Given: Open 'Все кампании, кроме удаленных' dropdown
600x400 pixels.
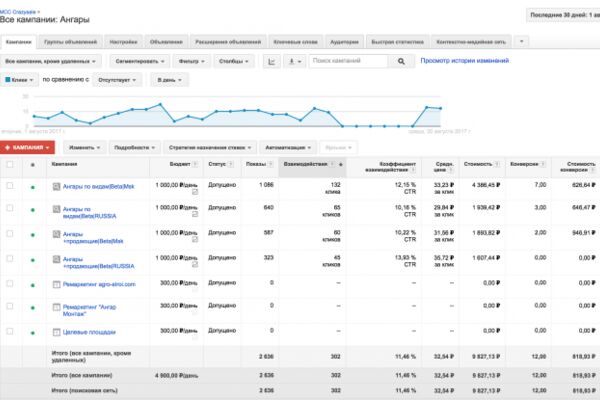Looking at the screenshot, I should point(51,61).
